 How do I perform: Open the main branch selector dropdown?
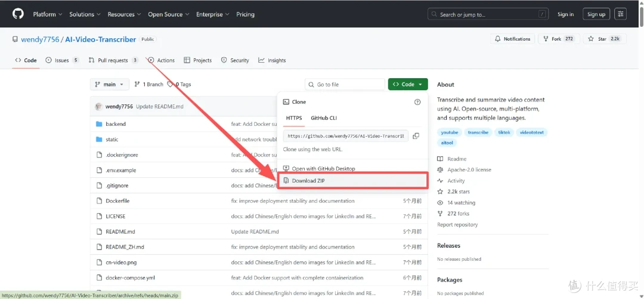110,84
